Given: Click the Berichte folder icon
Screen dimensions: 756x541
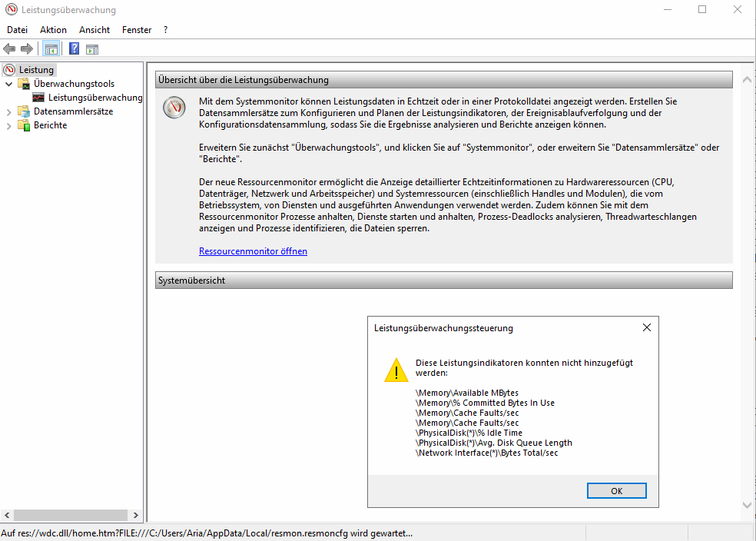Looking at the screenshot, I should coord(24,125).
